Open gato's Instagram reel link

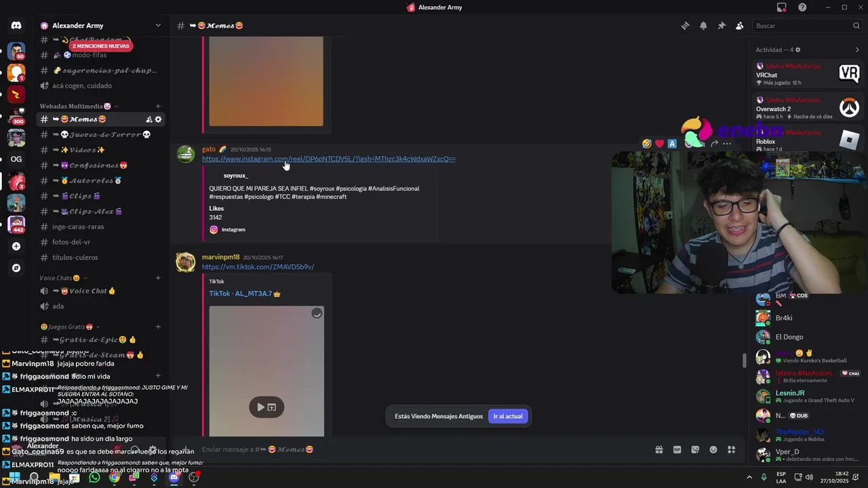(329, 159)
